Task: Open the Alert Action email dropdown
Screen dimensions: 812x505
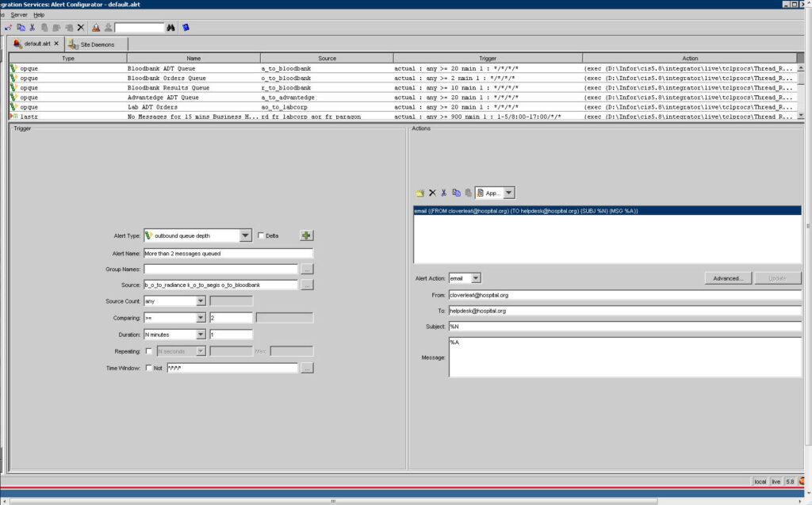Action: click(475, 278)
